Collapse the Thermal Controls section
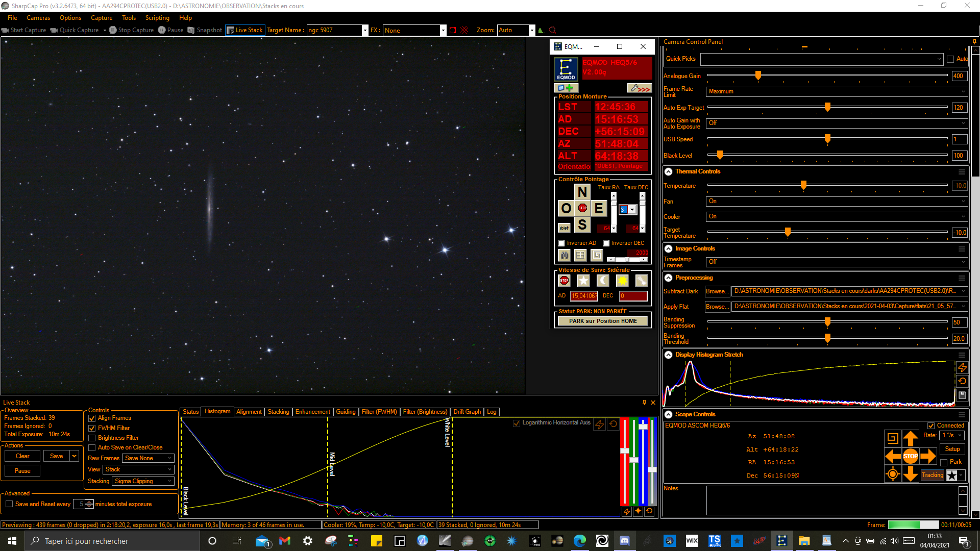980x551 pixels. (668, 172)
